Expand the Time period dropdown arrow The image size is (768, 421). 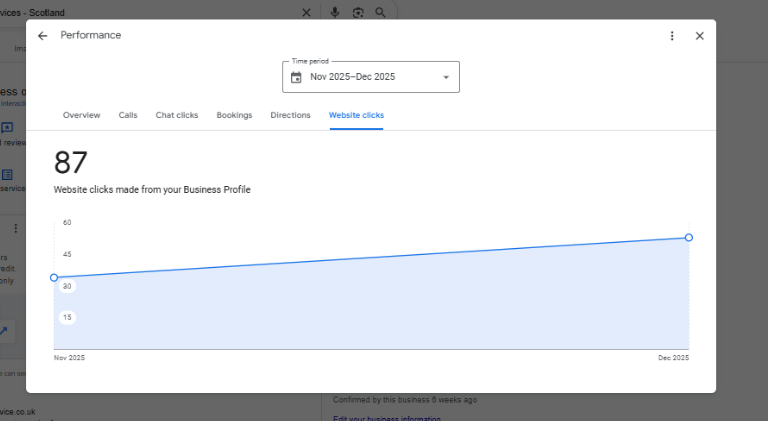pyautogui.click(x=446, y=77)
